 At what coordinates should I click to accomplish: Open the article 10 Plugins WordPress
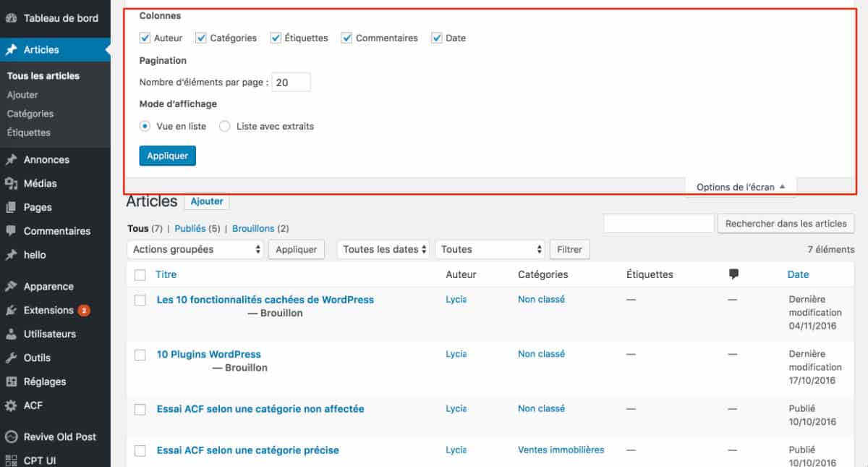[209, 354]
